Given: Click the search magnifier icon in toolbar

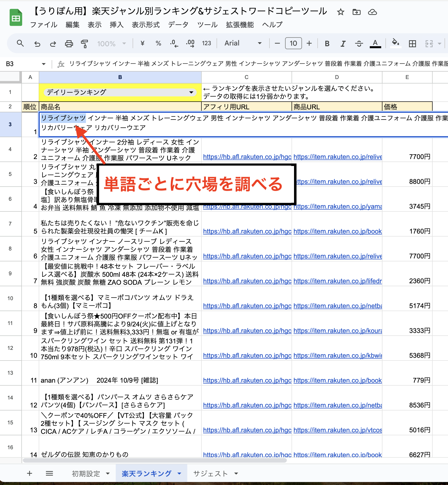Looking at the screenshot, I should pyautogui.click(x=20, y=43).
